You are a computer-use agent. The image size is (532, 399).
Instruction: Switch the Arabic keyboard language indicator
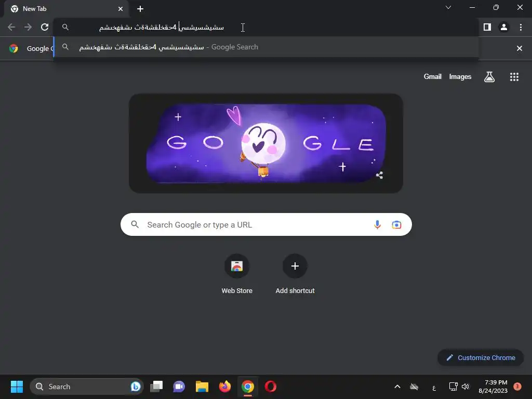pos(434,388)
